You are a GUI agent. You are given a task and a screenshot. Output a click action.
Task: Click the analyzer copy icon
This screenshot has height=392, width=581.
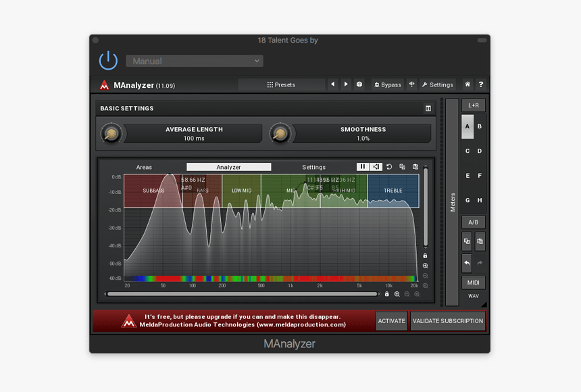pos(402,167)
